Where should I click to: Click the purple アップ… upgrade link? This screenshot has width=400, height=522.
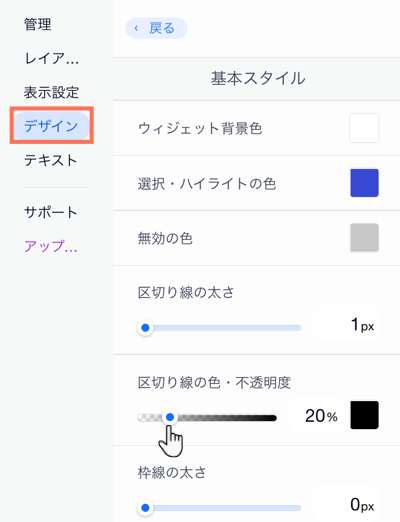click(51, 246)
